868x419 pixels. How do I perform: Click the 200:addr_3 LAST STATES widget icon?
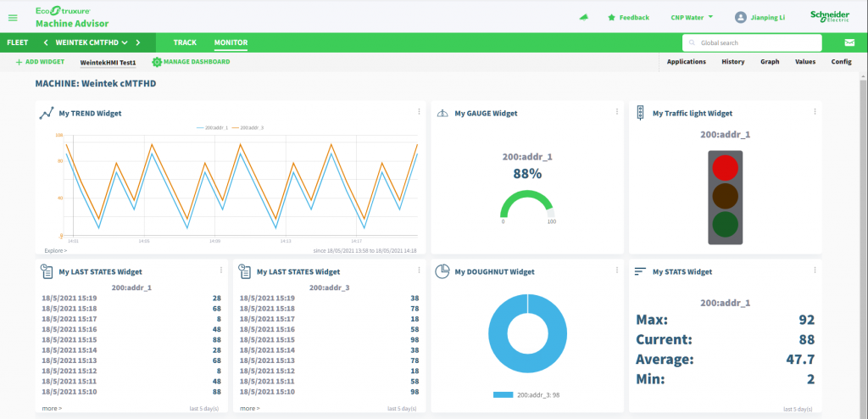[x=244, y=271]
